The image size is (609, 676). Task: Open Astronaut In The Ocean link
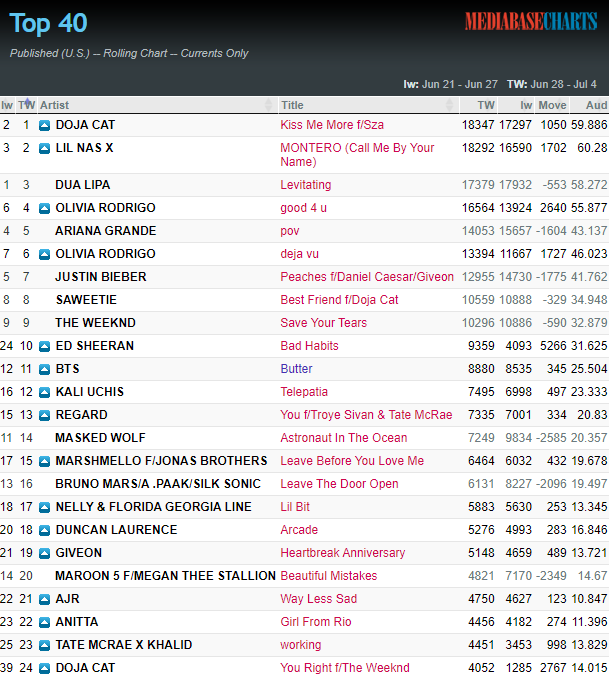pyautogui.click(x=344, y=438)
